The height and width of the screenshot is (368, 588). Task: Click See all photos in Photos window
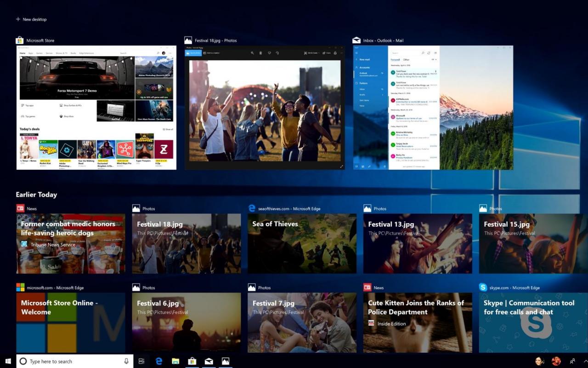193,53
